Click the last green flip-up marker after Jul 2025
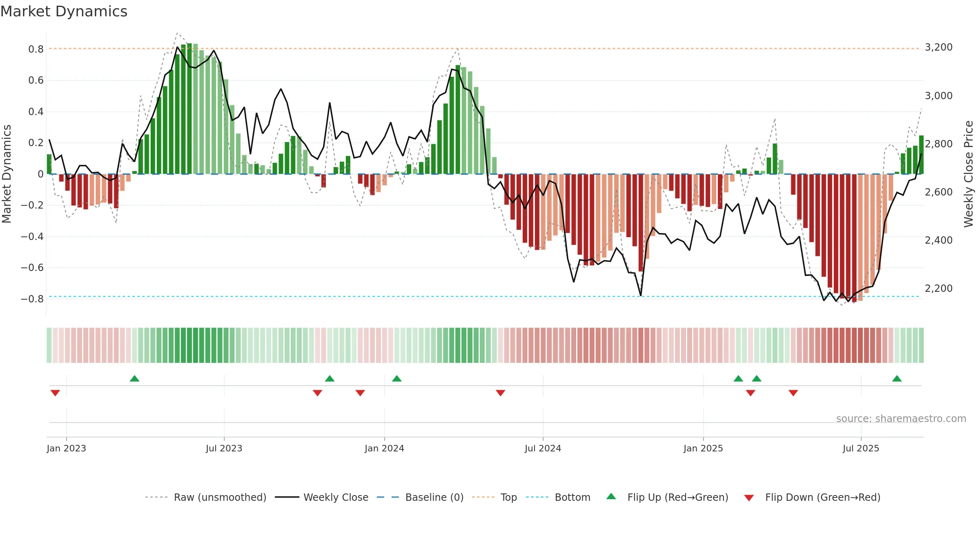 [897, 378]
